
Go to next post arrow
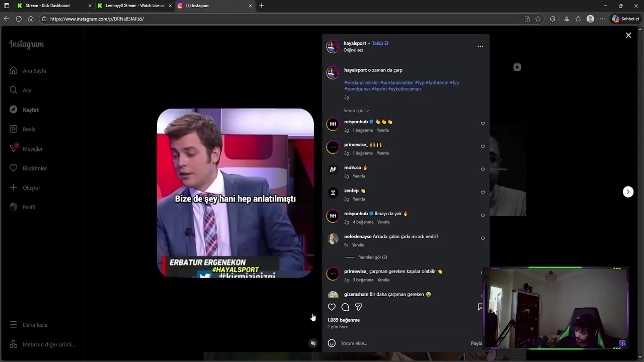[628, 192]
